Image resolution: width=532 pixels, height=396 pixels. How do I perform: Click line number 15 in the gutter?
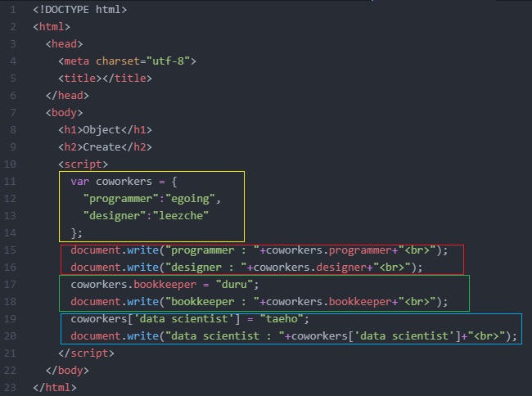[x=10, y=250]
